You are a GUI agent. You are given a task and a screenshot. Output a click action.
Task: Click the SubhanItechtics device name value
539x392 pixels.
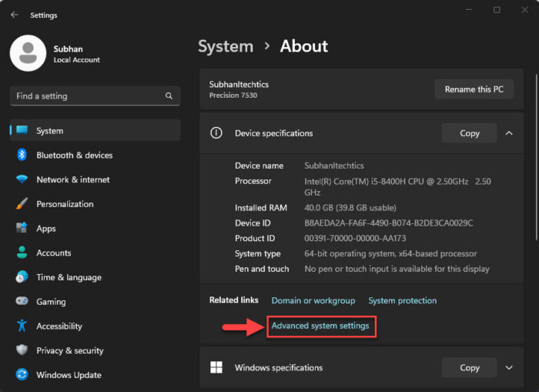click(x=333, y=166)
